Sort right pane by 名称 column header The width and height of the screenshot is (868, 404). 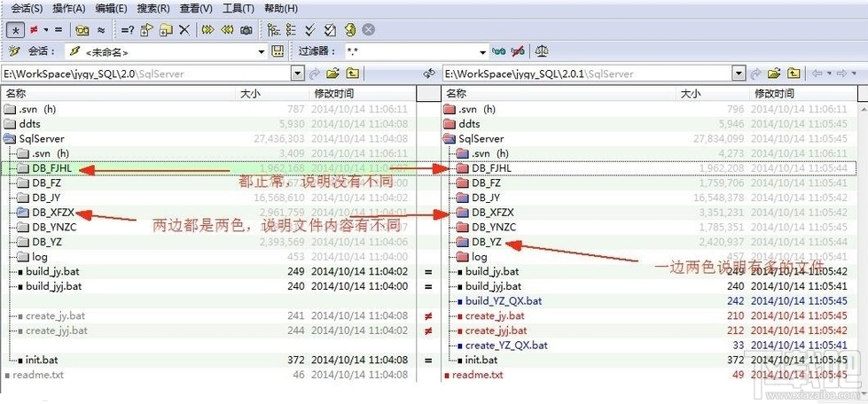pos(559,94)
